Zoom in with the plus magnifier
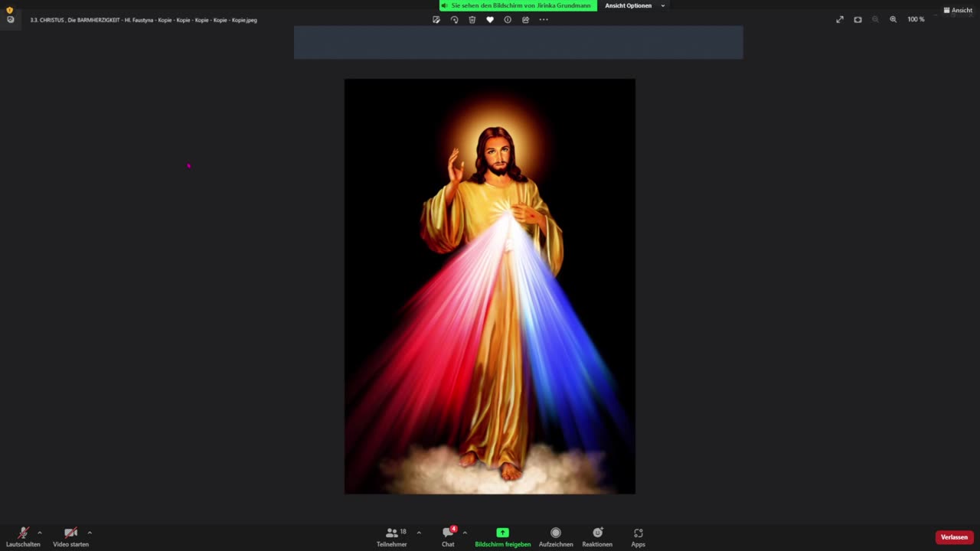 [893, 19]
